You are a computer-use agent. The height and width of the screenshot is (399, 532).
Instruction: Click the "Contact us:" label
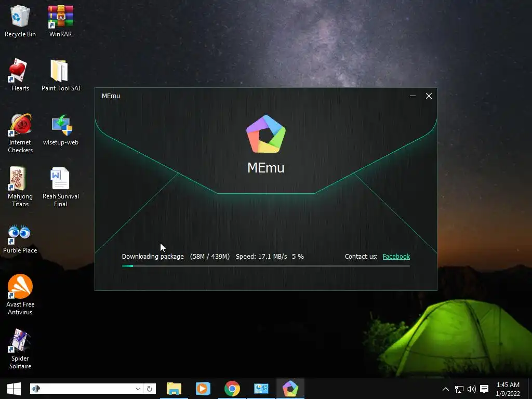(361, 257)
